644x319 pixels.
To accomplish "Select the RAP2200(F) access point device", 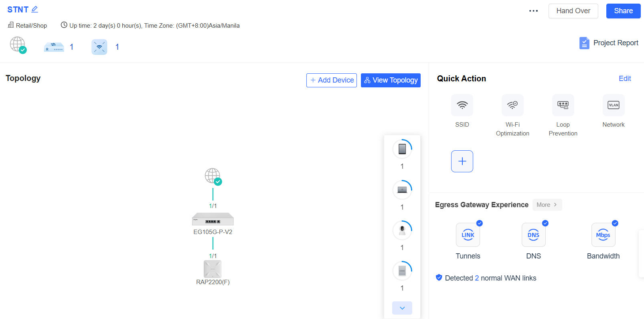I will coord(213,269).
